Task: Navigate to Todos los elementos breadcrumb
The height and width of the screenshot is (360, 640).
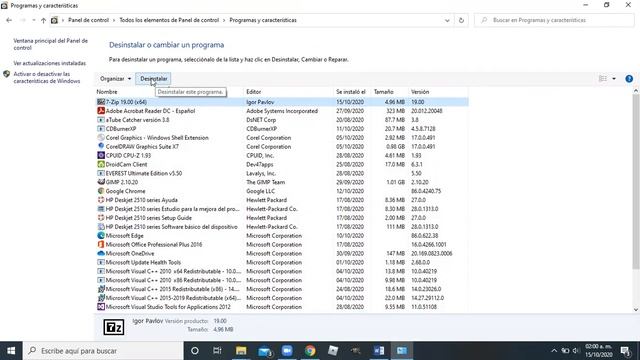Action: [x=169, y=20]
